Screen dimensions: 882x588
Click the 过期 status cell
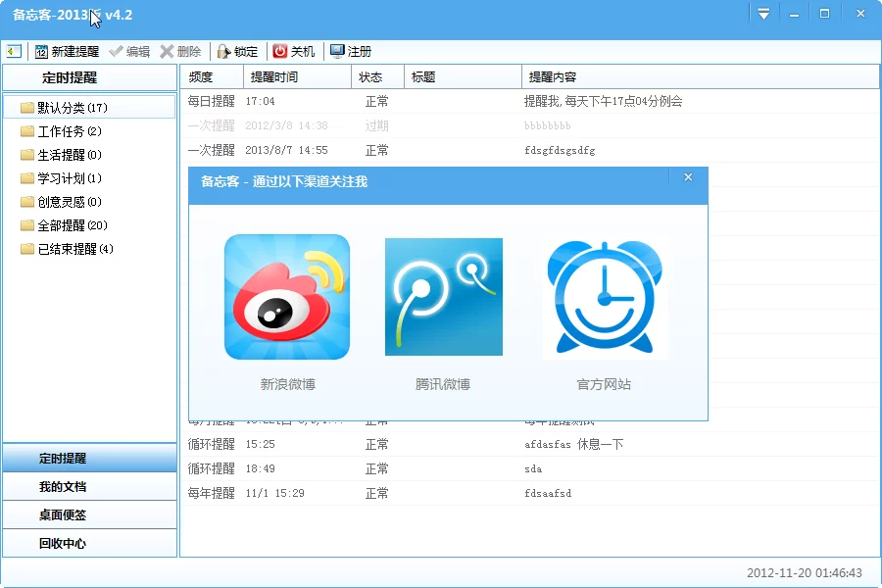tap(376, 125)
